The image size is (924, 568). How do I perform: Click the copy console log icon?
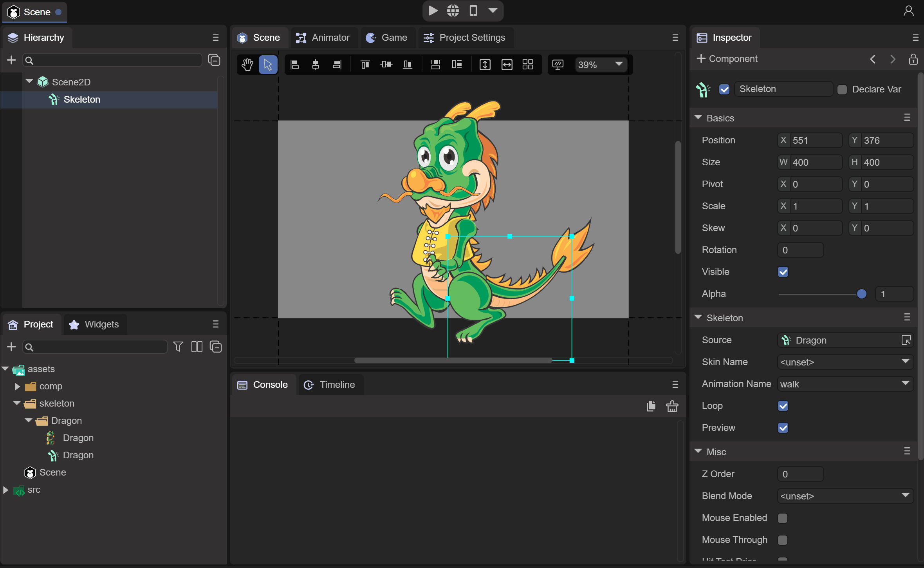[651, 406]
